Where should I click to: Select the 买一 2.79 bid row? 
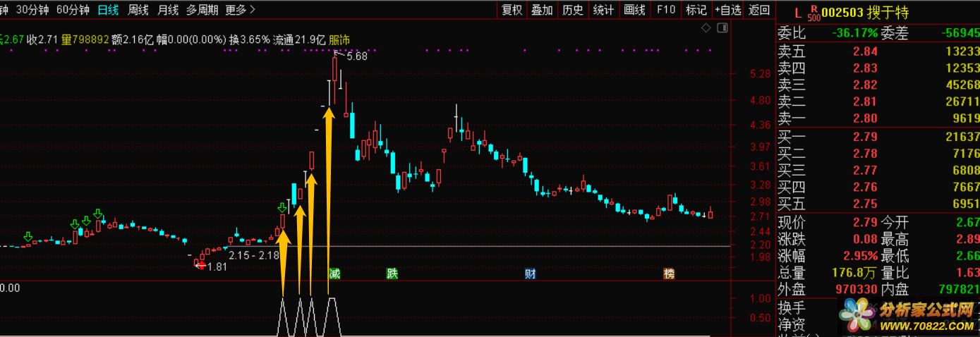pos(878,137)
